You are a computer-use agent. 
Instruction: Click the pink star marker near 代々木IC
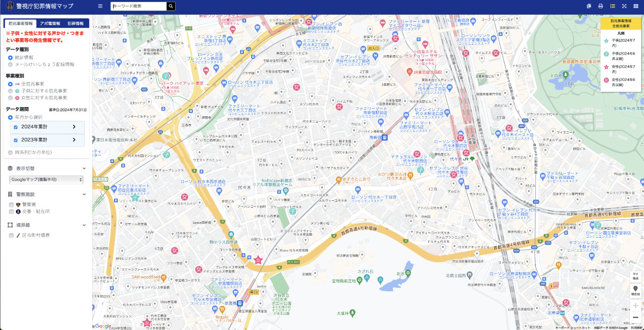point(258,260)
